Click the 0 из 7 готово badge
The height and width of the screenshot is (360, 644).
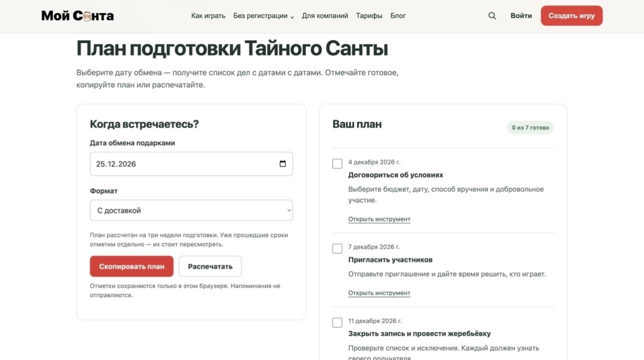click(x=530, y=127)
